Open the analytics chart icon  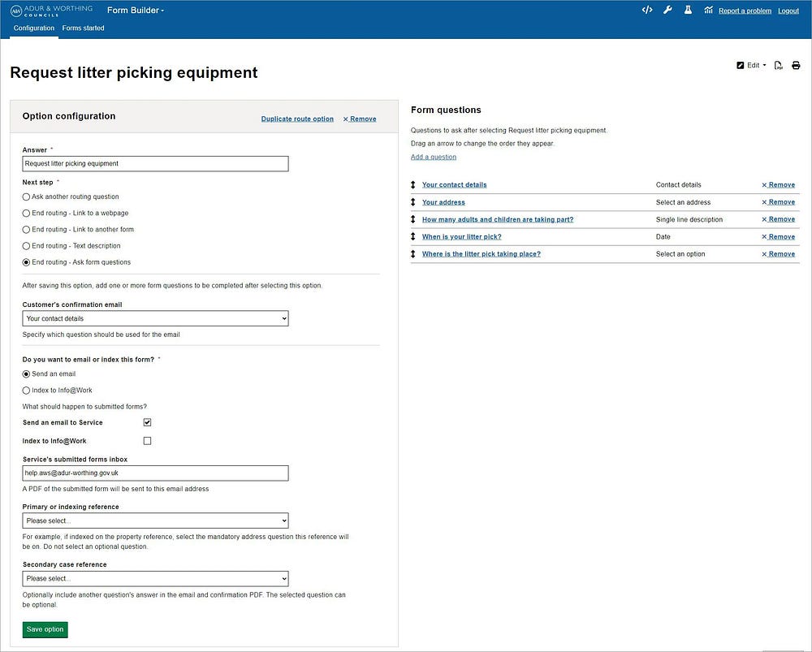708,10
